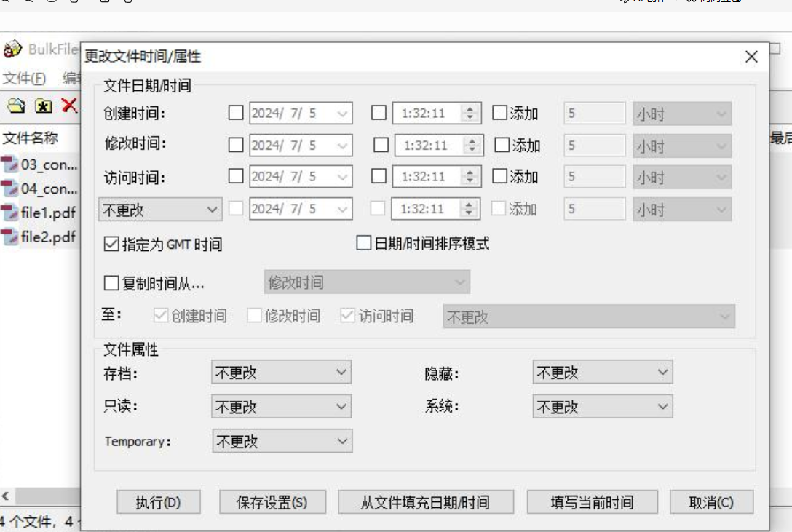Enable 日期/时间排序模式 checkbox

[364, 243]
